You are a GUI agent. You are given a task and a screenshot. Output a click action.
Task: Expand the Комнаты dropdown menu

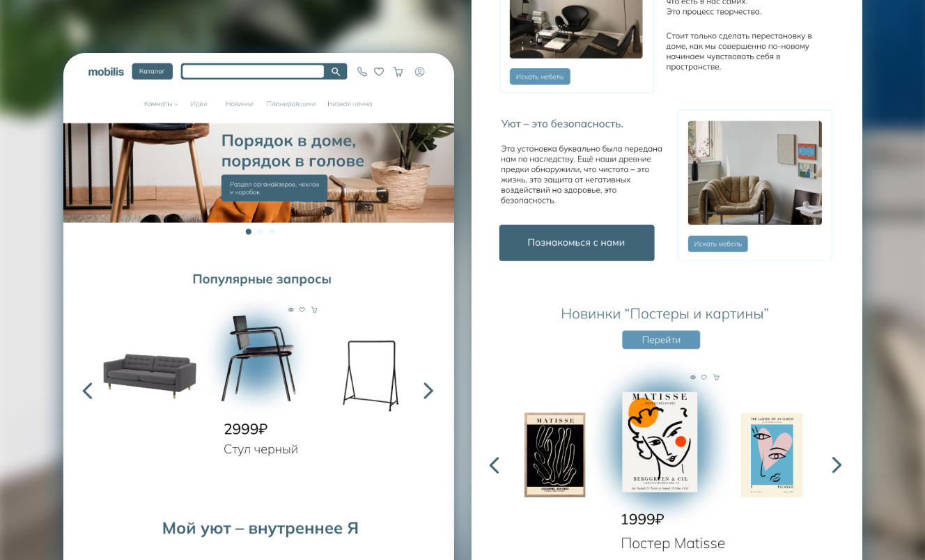(x=161, y=104)
